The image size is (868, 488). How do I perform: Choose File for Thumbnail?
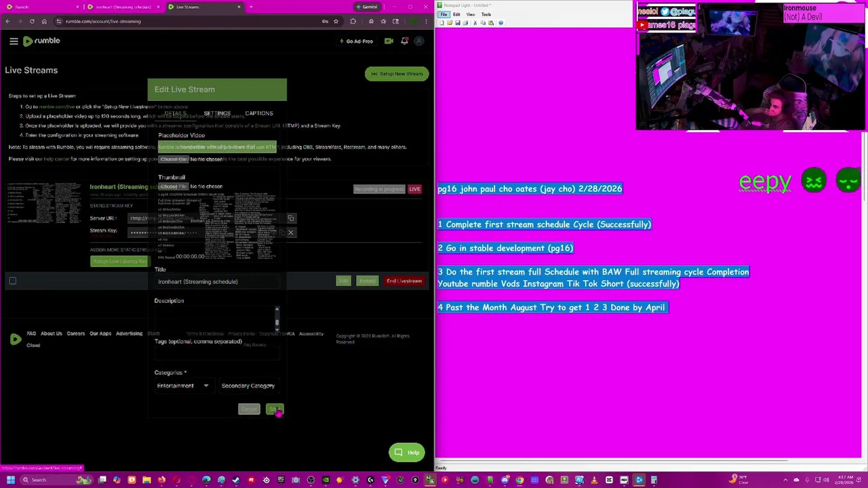pos(174,186)
